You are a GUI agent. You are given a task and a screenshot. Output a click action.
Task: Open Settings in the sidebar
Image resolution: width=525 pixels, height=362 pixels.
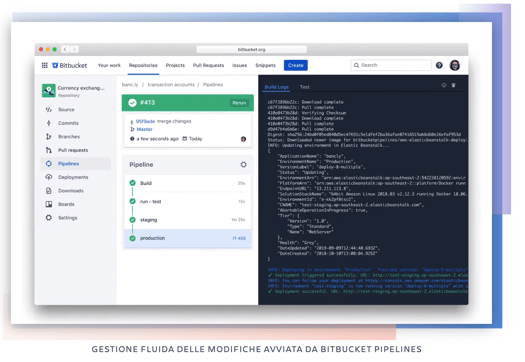pos(68,218)
